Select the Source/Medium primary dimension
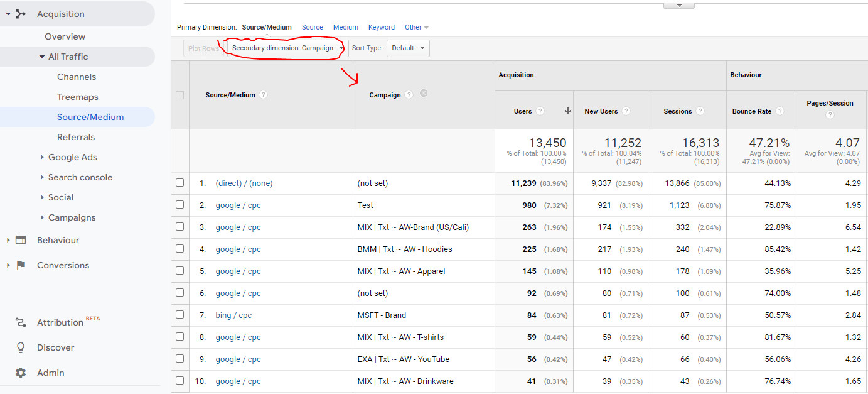Image resolution: width=868 pixels, height=394 pixels. coord(267,27)
